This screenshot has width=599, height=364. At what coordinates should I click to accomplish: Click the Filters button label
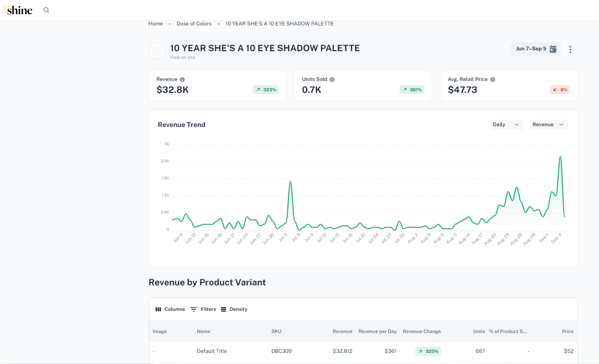pos(208,309)
